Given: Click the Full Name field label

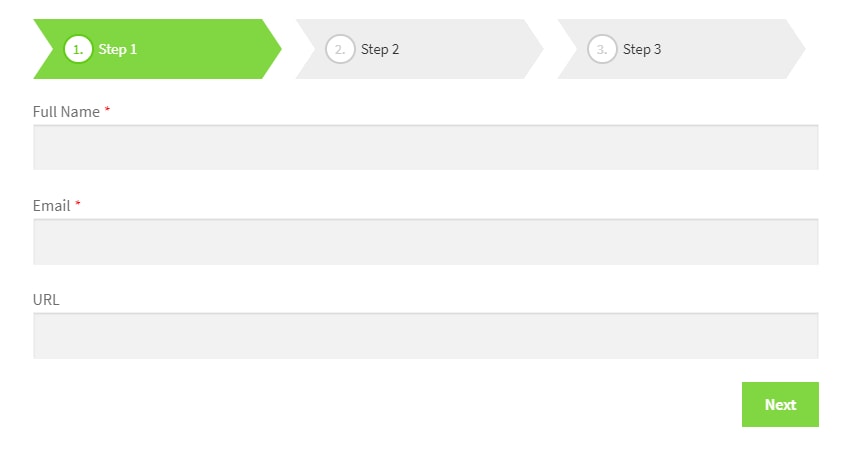Looking at the screenshot, I should [66, 112].
